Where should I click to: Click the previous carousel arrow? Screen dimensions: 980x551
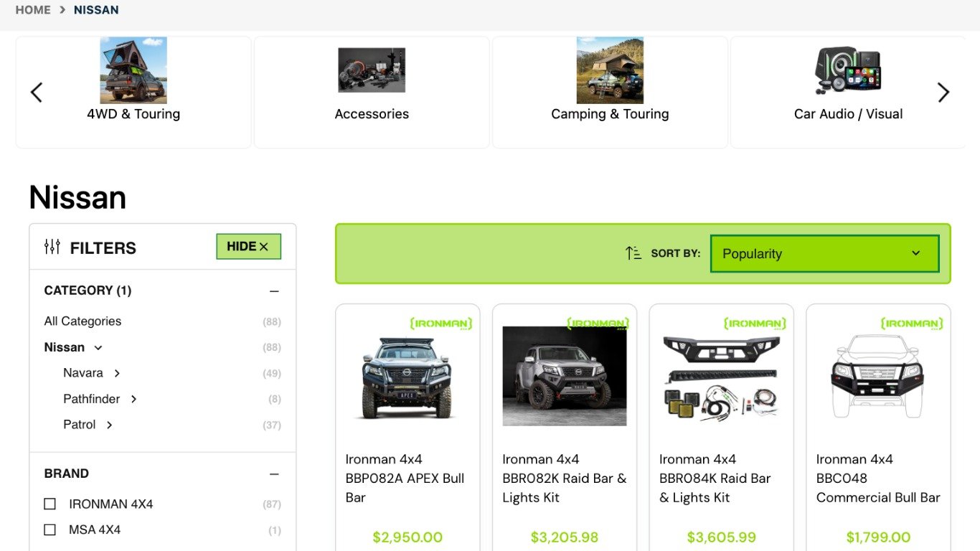[37, 93]
